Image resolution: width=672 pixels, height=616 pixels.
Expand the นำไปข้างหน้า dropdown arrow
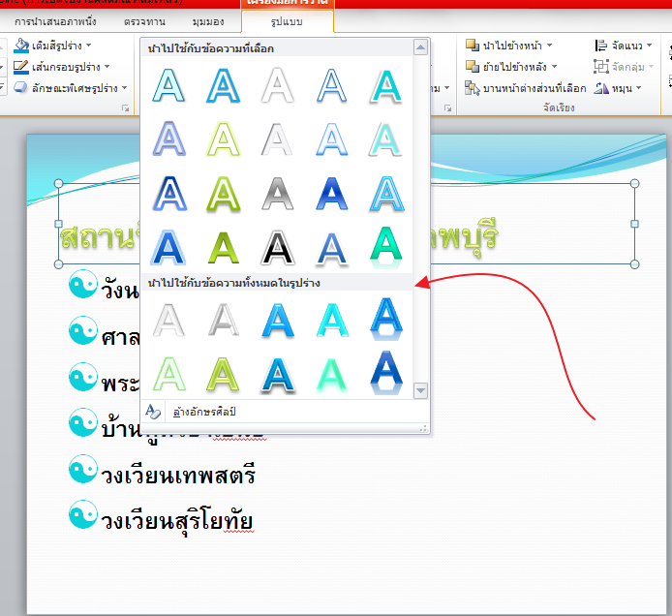549,45
